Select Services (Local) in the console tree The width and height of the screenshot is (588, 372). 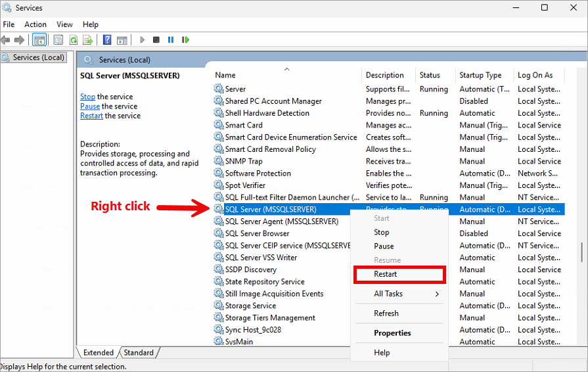(x=39, y=58)
